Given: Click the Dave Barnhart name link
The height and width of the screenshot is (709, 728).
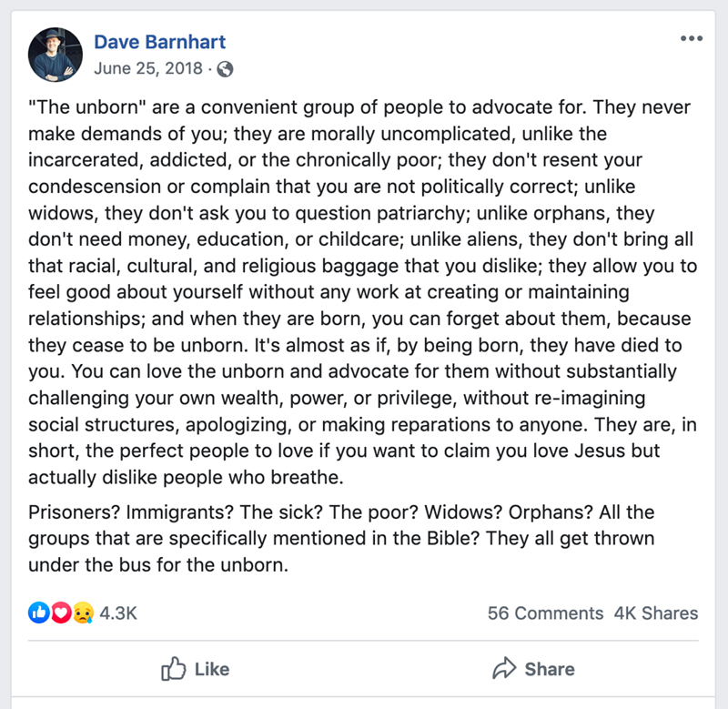Looking at the screenshot, I should (160, 42).
